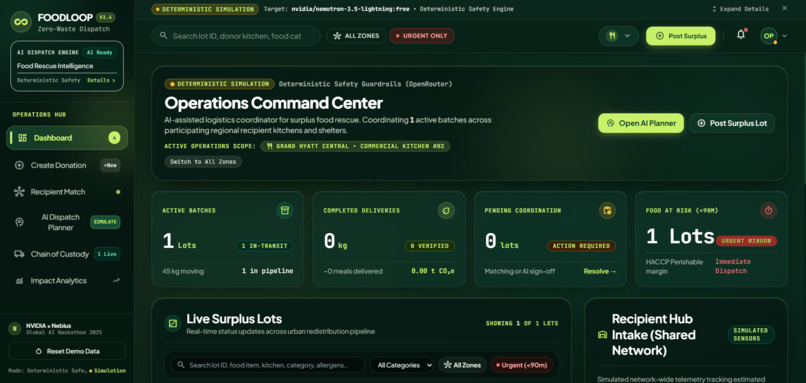Open Create Donation in sidebar
This screenshot has height=383, width=806.
point(67,165)
